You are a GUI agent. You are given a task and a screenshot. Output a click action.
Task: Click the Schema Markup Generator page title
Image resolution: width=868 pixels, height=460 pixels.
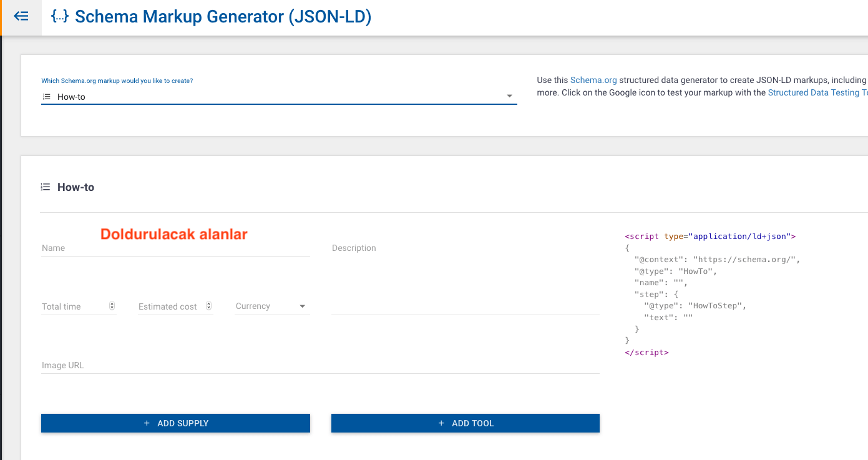click(x=223, y=17)
